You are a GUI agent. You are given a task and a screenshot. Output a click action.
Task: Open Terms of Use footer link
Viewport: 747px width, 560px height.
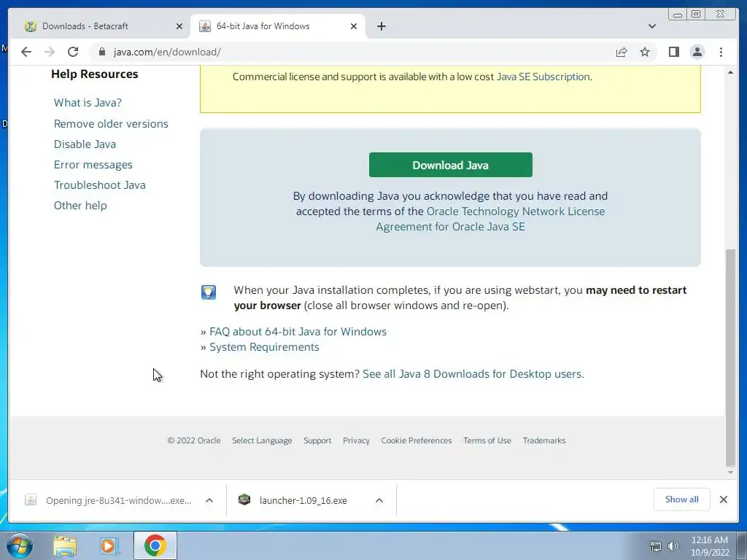pos(487,440)
